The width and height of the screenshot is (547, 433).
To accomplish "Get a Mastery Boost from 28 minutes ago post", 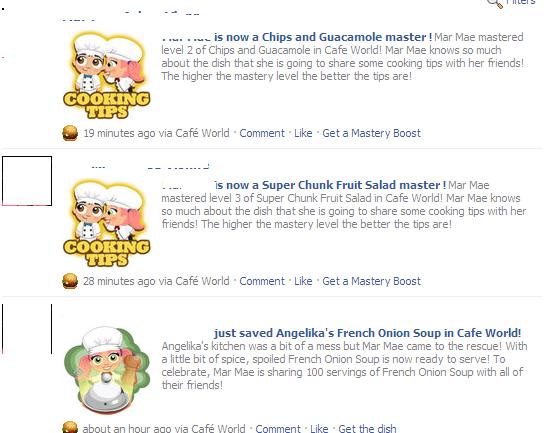I will tap(372, 281).
